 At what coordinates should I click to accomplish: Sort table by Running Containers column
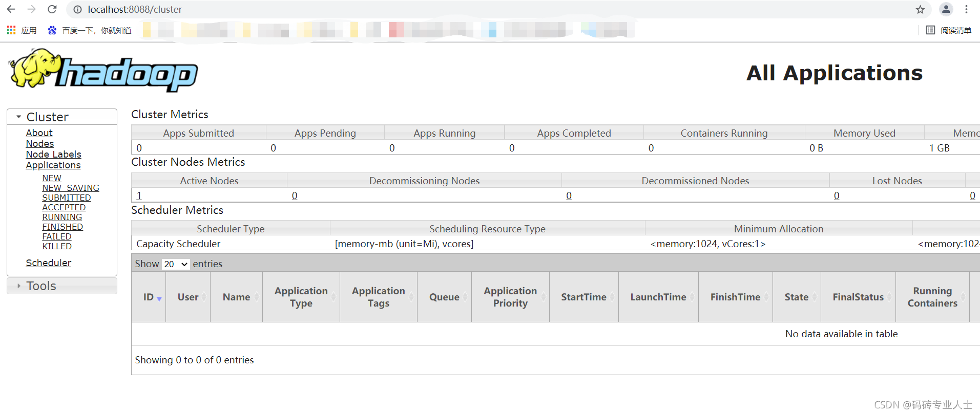pos(932,297)
